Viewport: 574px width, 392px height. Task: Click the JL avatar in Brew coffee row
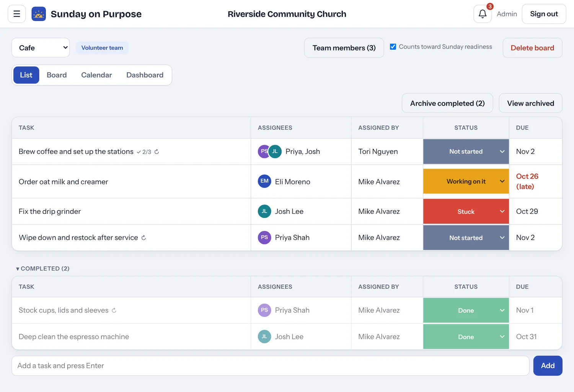(275, 151)
